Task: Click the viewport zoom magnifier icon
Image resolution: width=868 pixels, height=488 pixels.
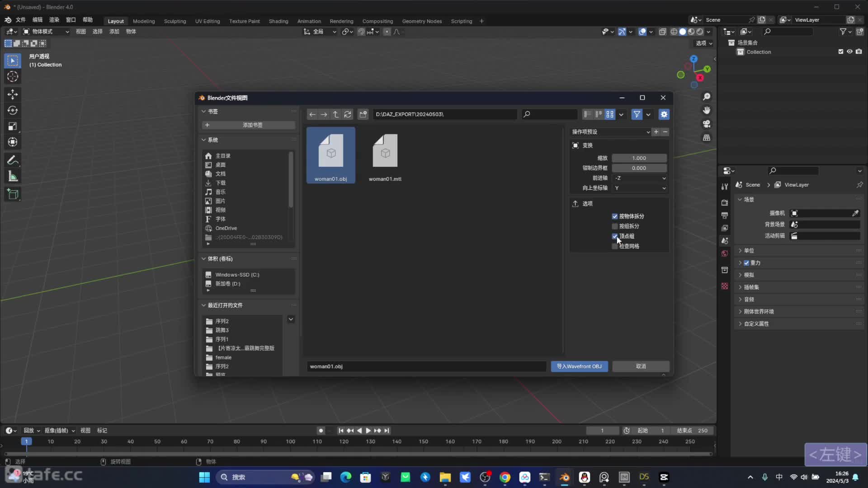Action: coord(707,97)
